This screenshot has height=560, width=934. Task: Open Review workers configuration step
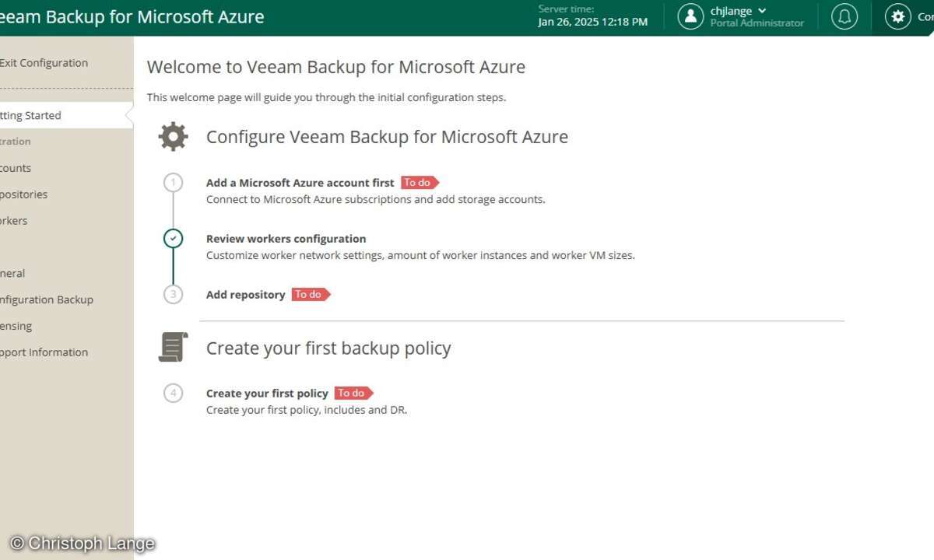(286, 239)
